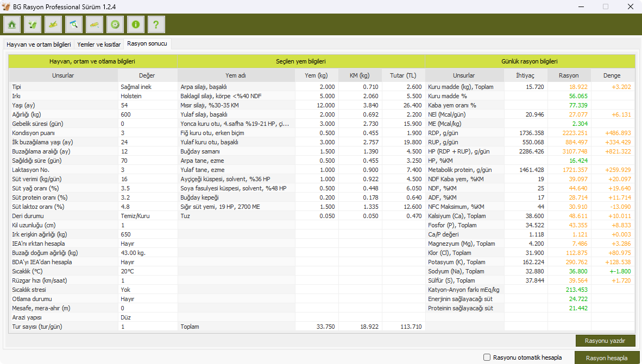The image size is (642, 364).
Task: Click the Arazi yapısı value Düz
Action: (x=147, y=317)
